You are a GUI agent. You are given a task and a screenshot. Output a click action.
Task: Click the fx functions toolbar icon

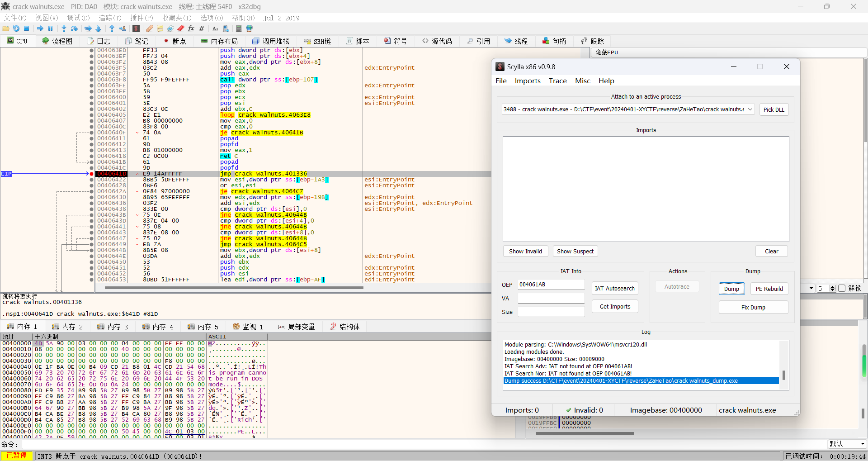pos(191,29)
